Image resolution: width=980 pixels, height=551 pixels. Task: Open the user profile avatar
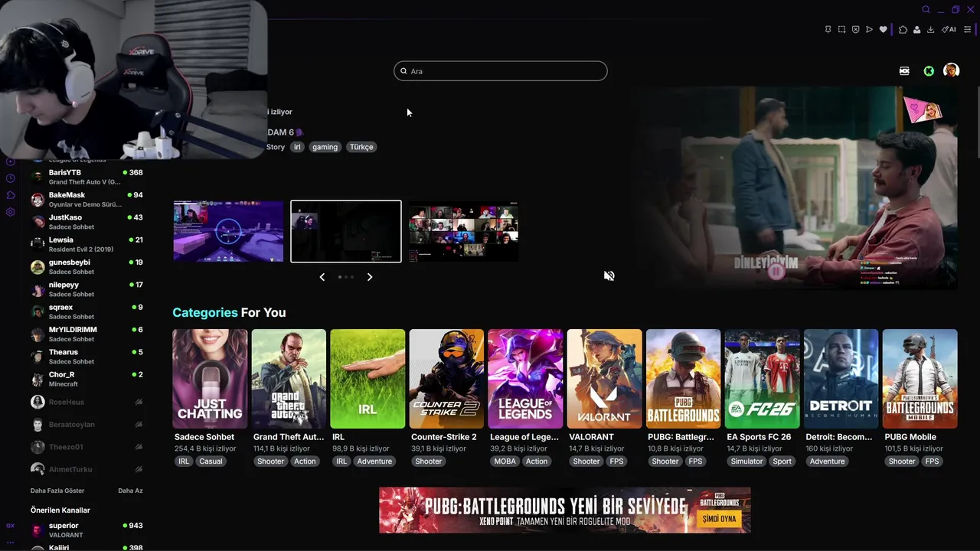(951, 70)
